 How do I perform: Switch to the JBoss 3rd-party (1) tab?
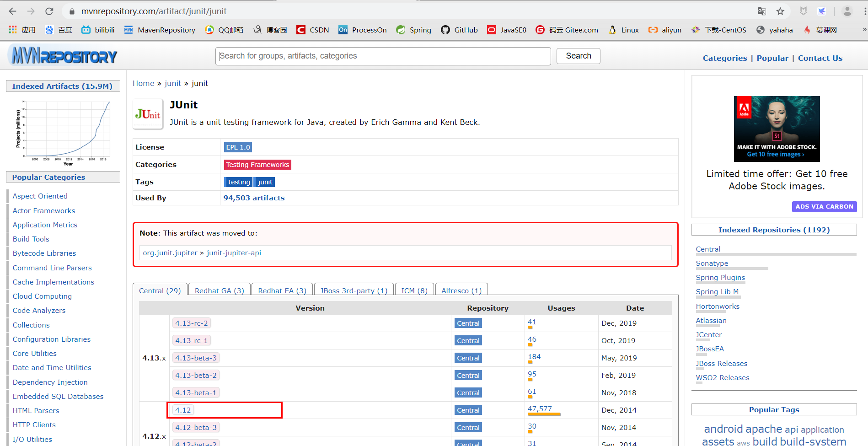[x=354, y=290]
